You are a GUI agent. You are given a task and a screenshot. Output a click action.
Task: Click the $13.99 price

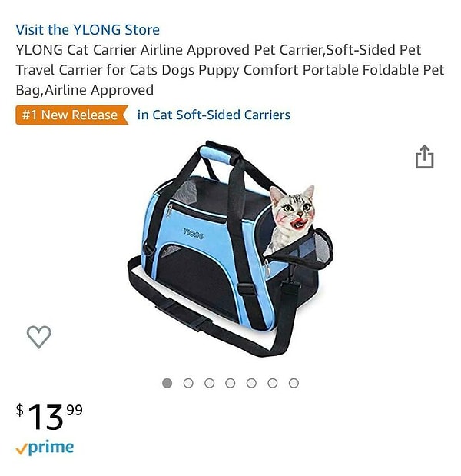pyautogui.click(x=49, y=417)
